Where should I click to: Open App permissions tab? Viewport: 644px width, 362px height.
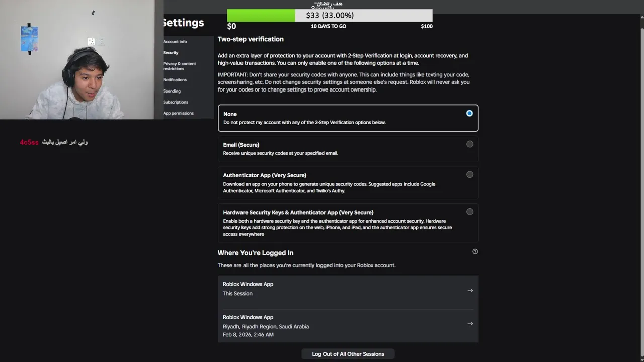coord(178,113)
